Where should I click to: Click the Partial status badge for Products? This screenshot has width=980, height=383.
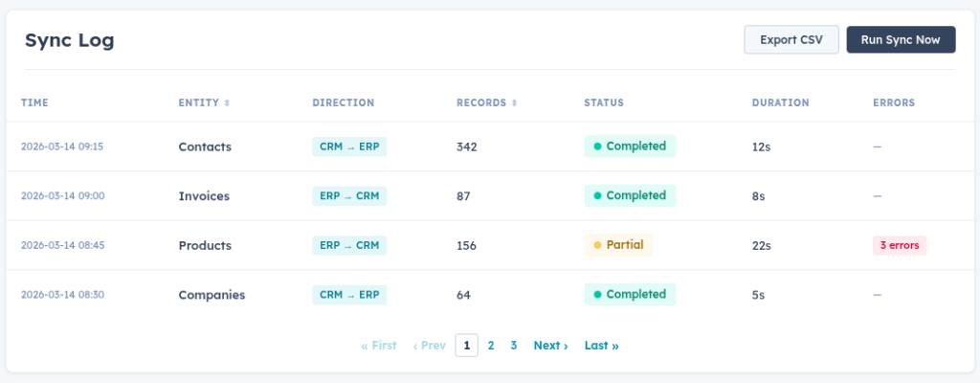[618, 245]
